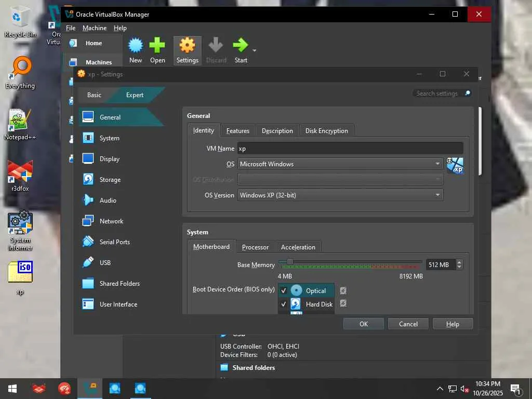Image resolution: width=532 pixels, height=399 pixels.
Task: Click the New machine toolbar icon
Action: tap(136, 46)
